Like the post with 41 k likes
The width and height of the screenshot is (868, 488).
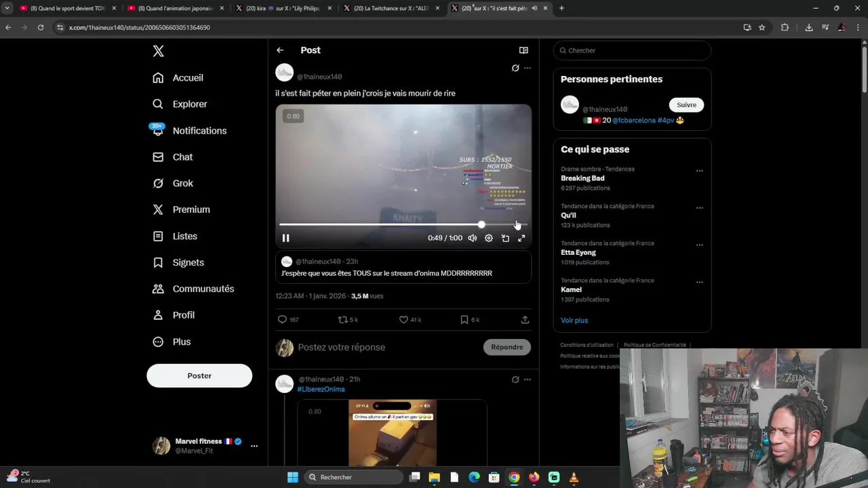point(403,320)
